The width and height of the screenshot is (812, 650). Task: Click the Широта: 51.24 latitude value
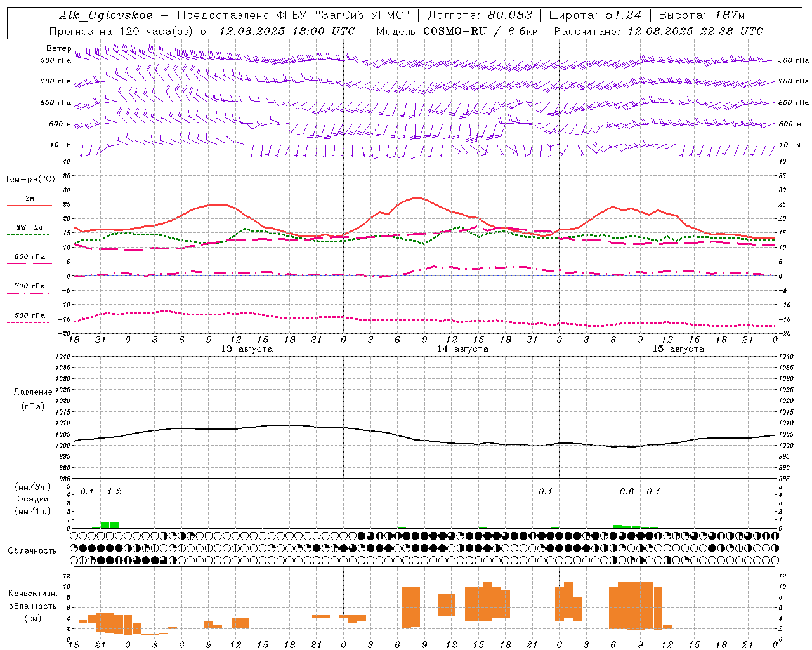coord(595,15)
